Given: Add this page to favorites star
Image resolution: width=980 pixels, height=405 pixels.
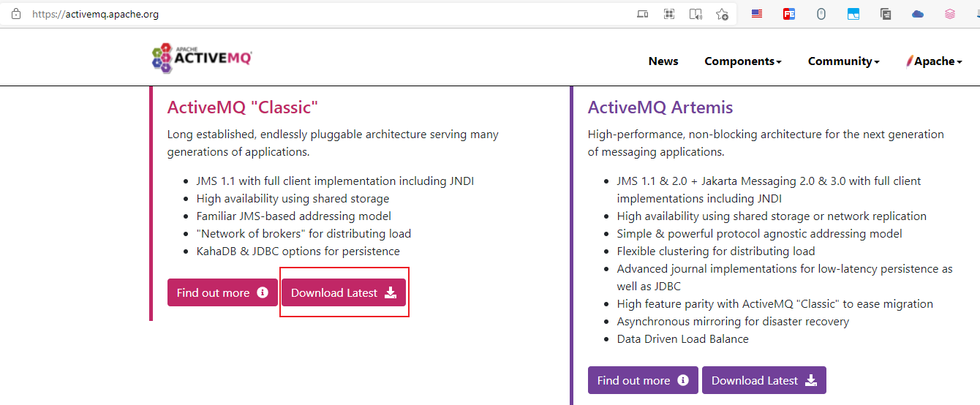Looking at the screenshot, I should 722,14.
